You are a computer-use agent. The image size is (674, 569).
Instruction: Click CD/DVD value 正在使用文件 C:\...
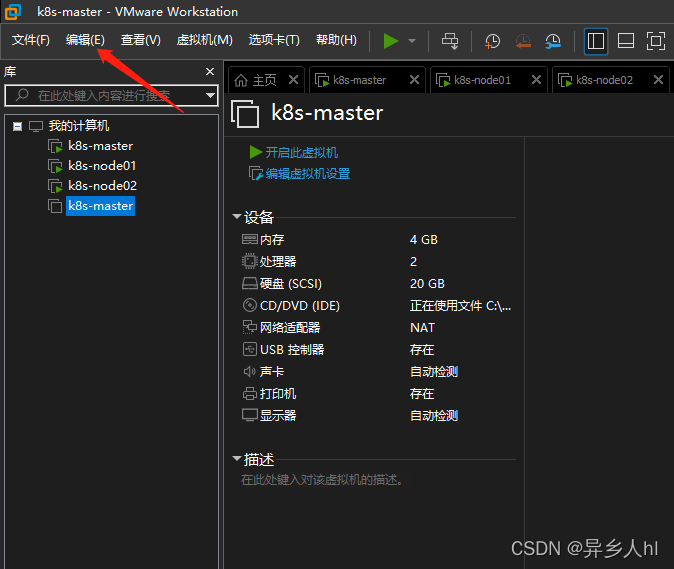(460, 306)
